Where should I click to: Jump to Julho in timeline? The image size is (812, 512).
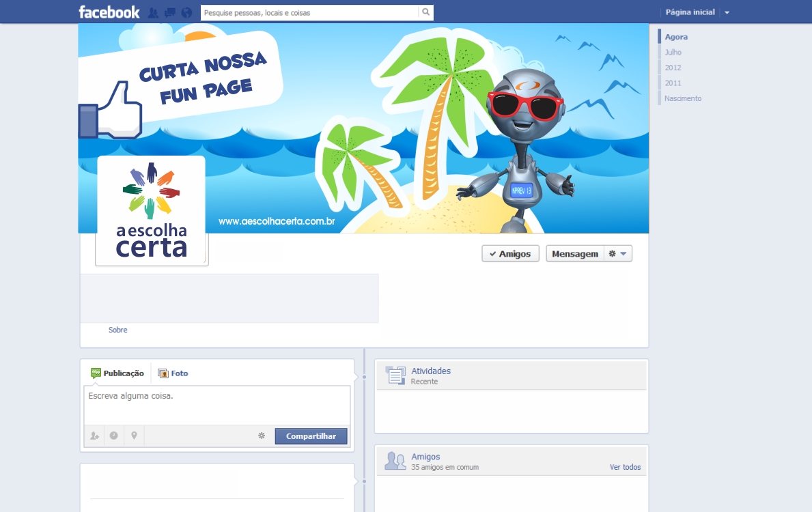tap(673, 53)
